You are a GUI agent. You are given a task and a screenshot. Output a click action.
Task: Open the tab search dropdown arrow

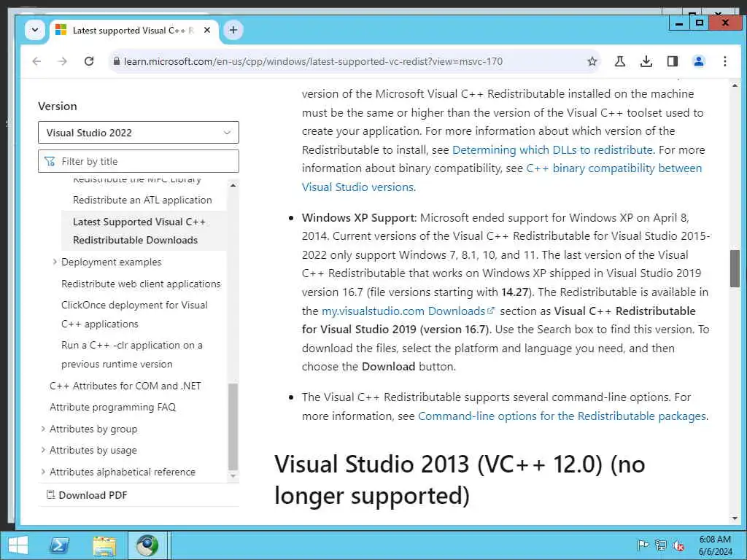[35, 30]
